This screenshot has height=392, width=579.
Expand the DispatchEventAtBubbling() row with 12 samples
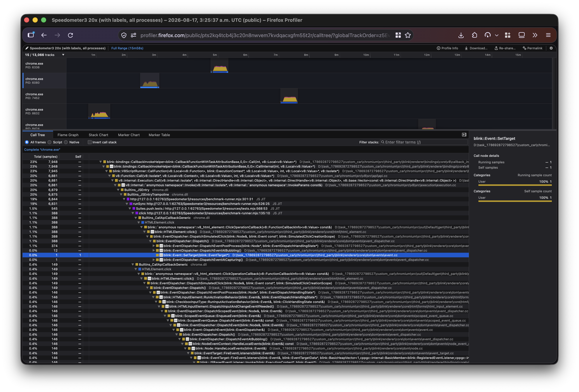[154, 251]
